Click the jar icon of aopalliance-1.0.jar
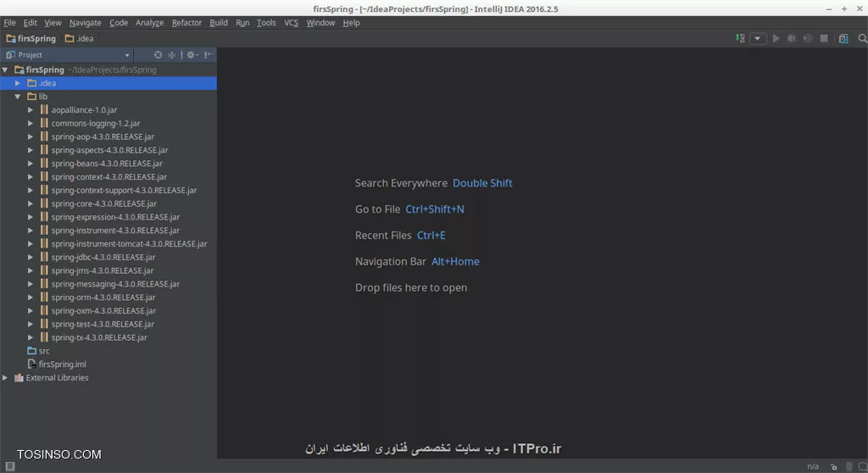868x473 pixels. (x=44, y=109)
